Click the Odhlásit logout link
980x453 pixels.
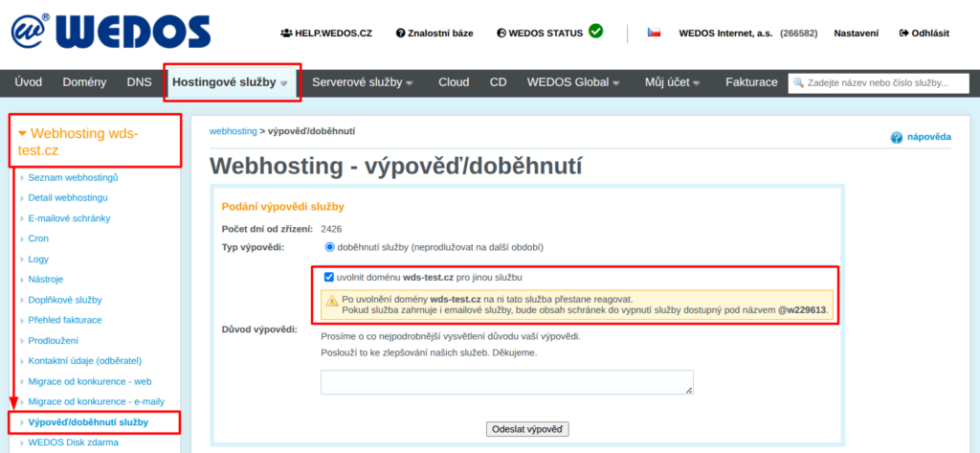point(930,34)
